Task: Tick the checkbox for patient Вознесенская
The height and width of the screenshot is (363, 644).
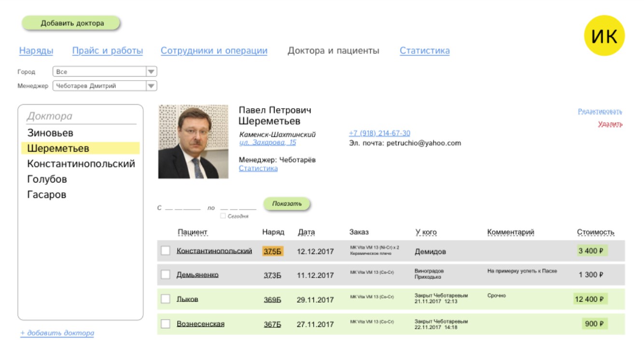Action: pos(166,324)
